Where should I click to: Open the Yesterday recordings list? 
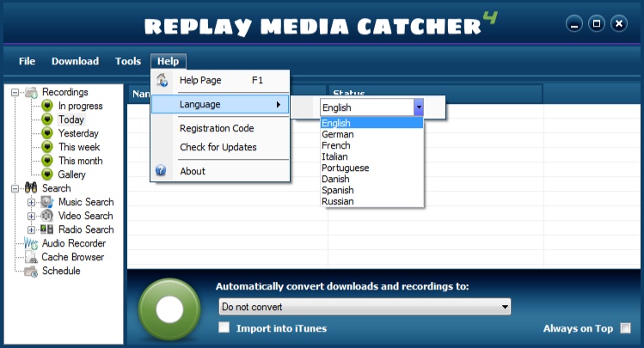pos(78,133)
